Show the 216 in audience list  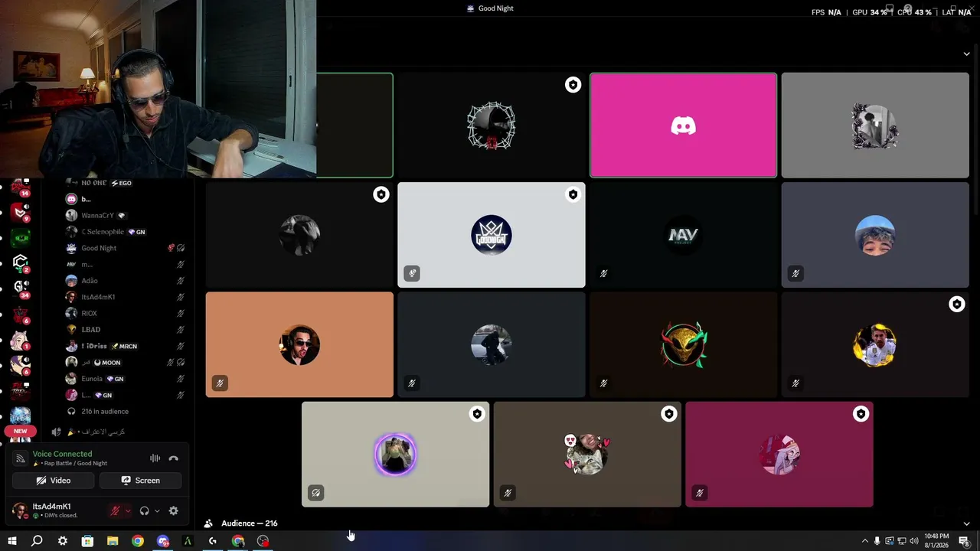[105, 412]
